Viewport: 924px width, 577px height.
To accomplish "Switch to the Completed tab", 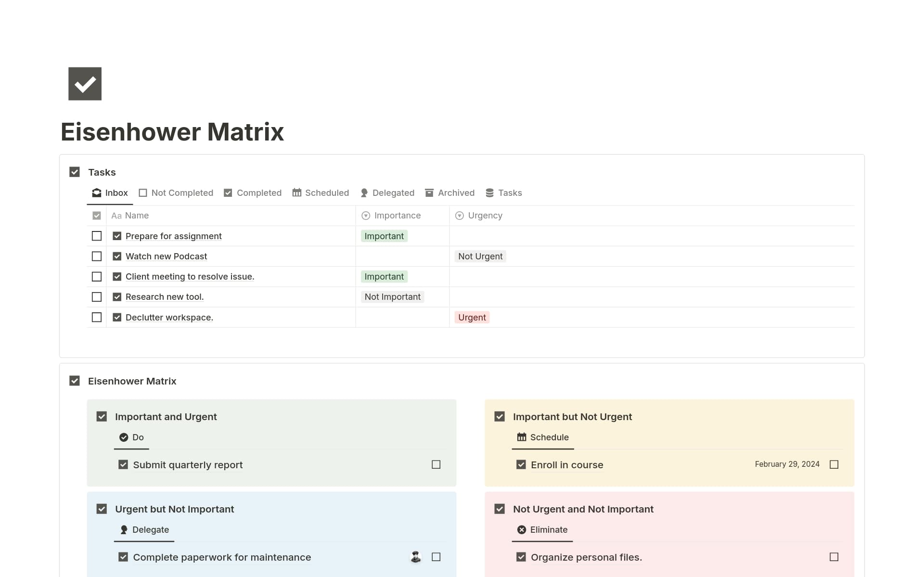I will 253,193.
